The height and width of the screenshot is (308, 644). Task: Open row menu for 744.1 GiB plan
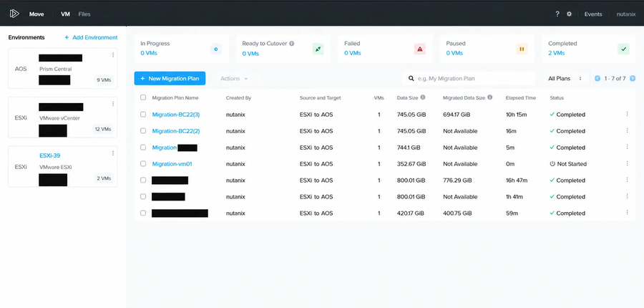point(627,147)
